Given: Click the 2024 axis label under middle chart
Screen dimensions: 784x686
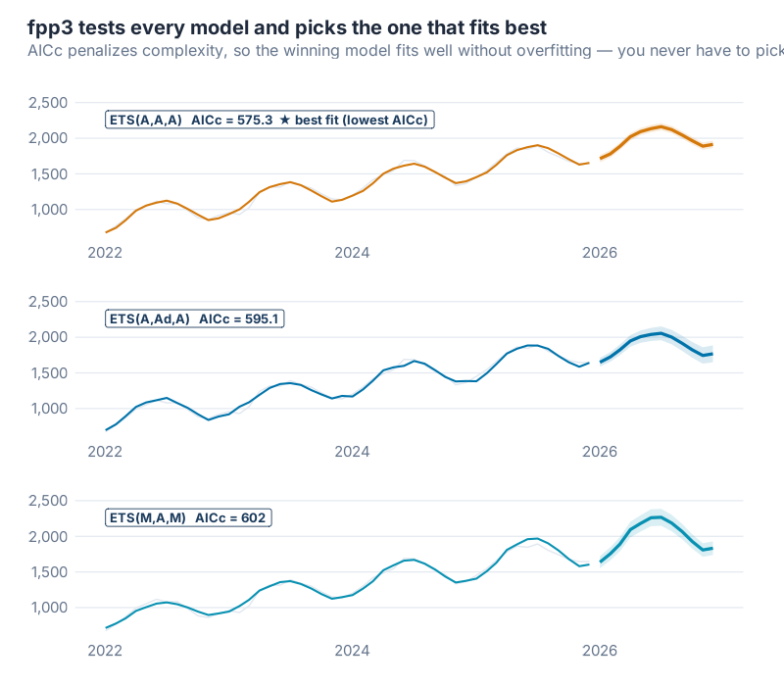Looking at the screenshot, I should tap(352, 452).
